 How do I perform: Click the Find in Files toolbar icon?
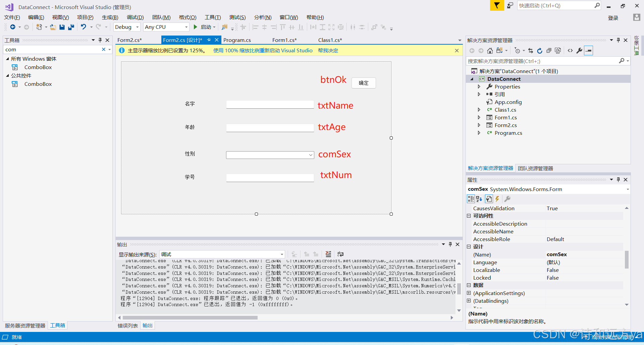[x=224, y=27]
